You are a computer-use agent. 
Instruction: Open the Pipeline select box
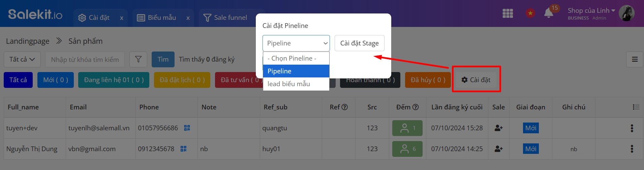point(296,43)
